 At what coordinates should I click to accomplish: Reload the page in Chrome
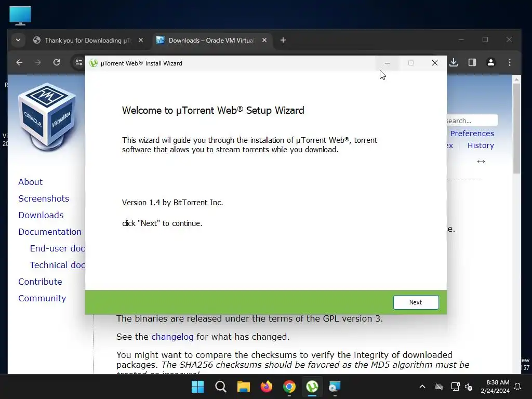(x=57, y=62)
